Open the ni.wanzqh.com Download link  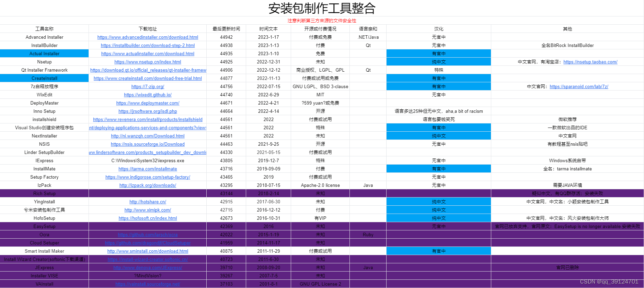148,136
